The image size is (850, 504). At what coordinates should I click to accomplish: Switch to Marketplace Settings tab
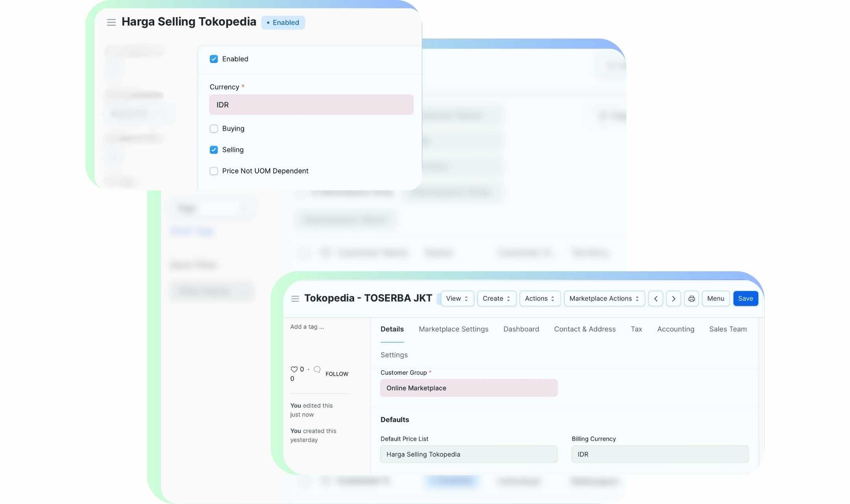click(453, 329)
